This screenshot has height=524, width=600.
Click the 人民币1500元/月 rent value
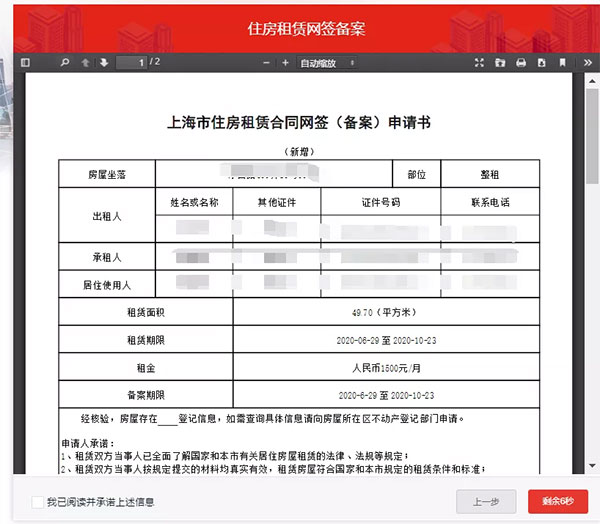click(386, 368)
